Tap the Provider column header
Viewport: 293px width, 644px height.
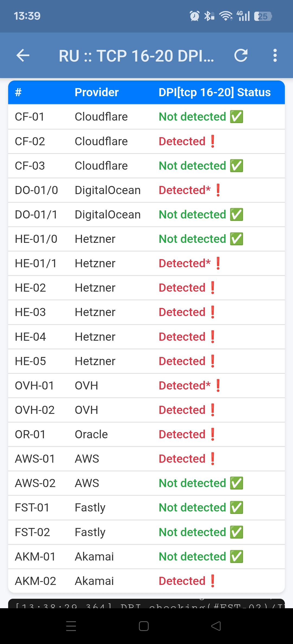tap(97, 92)
